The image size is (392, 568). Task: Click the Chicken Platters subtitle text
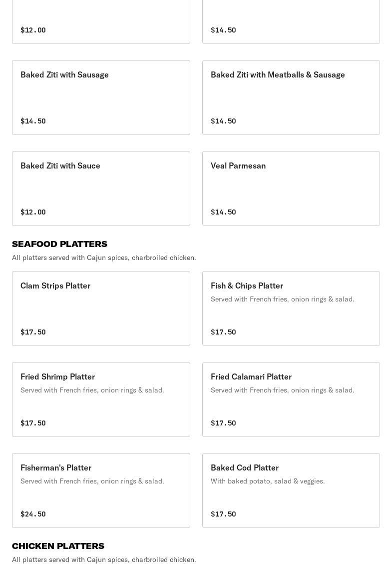[104, 559]
